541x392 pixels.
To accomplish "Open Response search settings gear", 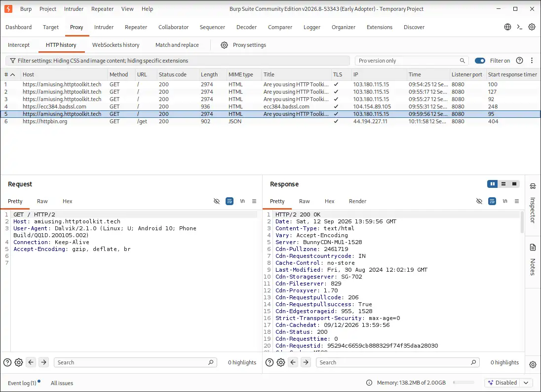I will pyautogui.click(x=281, y=362).
